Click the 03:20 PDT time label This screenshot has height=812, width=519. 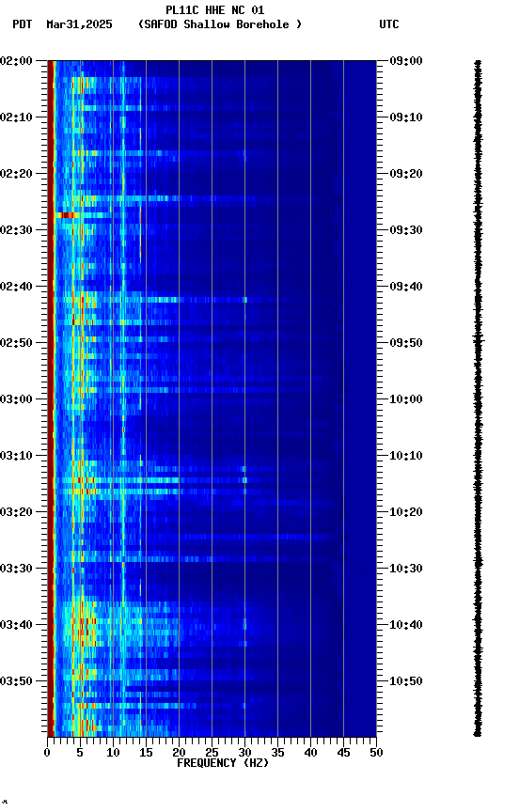pyautogui.click(x=16, y=512)
